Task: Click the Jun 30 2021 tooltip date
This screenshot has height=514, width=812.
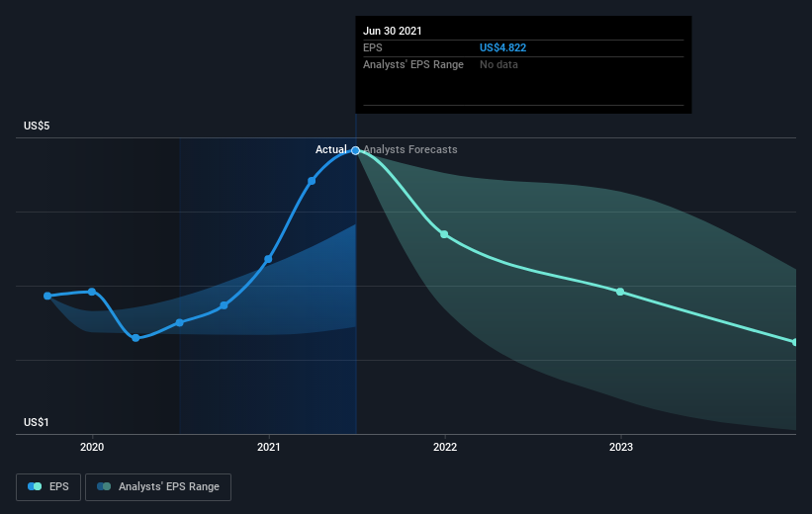Action: pyautogui.click(x=392, y=31)
